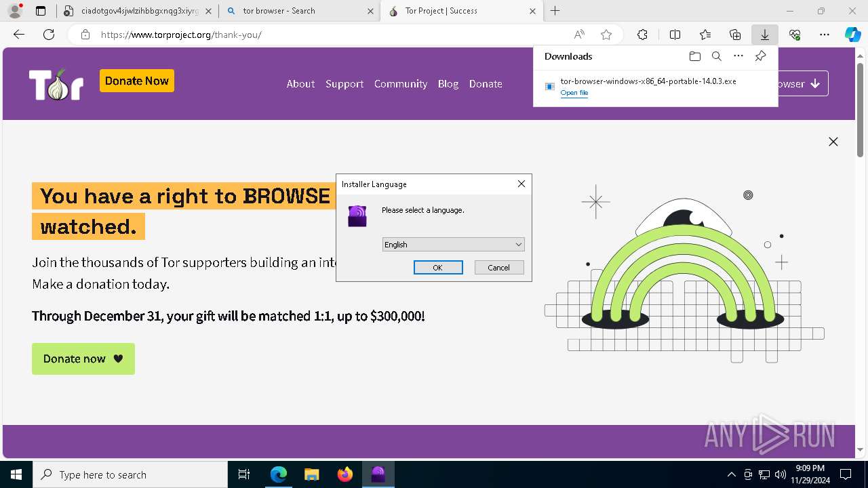Open the clock and date flyout
Image resolution: width=868 pixels, height=488 pixels.
click(810, 474)
